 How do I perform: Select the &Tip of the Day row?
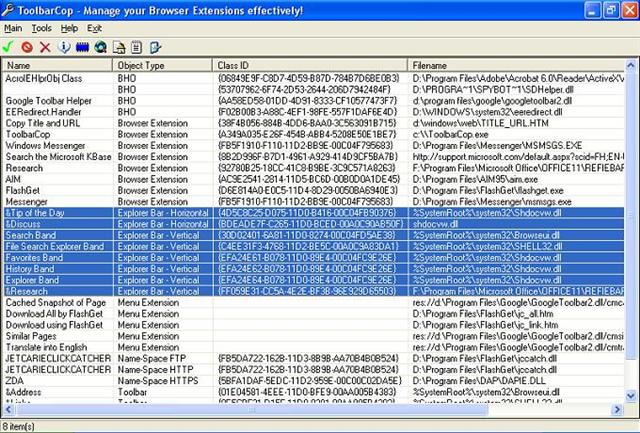point(313,213)
